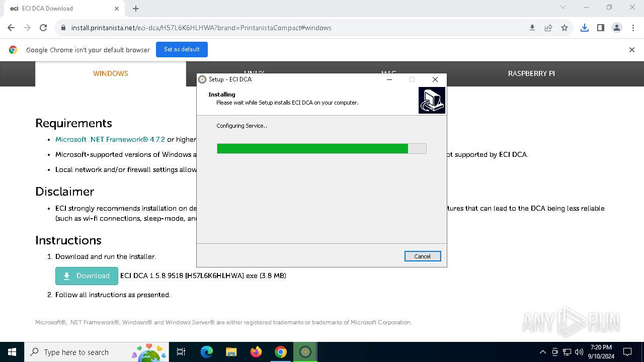Click the Instructions heading
The height and width of the screenshot is (362, 644).
pyautogui.click(x=68, y=240)
